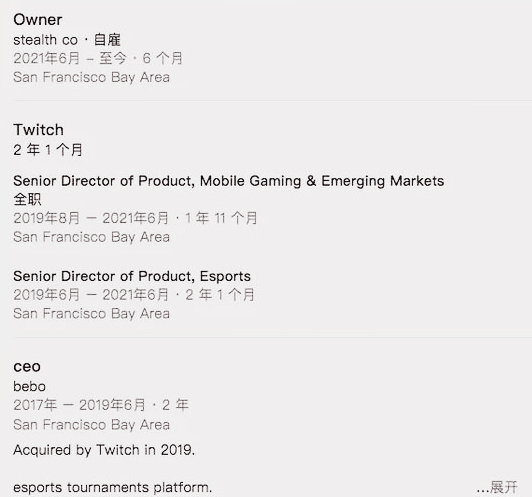Open the ceo position title
Viewport: 532px width, 497px height.
(27, 366)
